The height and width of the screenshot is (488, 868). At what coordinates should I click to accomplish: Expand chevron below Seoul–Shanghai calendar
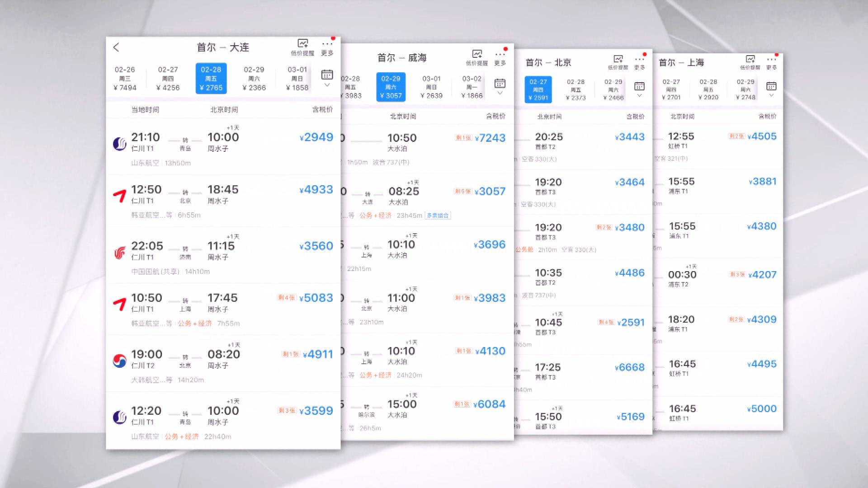pos(771,95)
